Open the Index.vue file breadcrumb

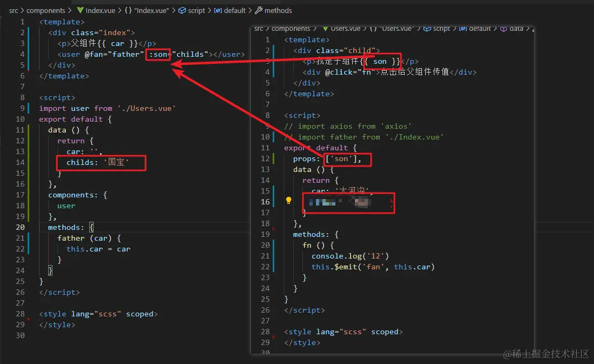(100, 11)
